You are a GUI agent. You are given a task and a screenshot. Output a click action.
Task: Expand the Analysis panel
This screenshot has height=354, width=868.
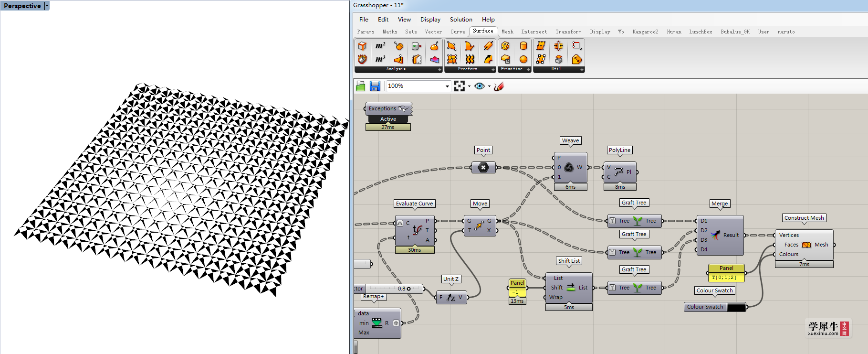pos(439,69)
